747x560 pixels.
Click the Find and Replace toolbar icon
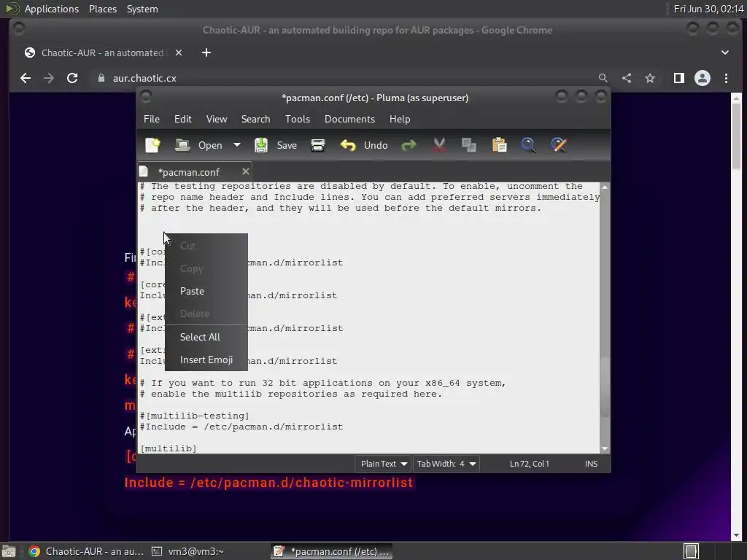click(559, 145)
